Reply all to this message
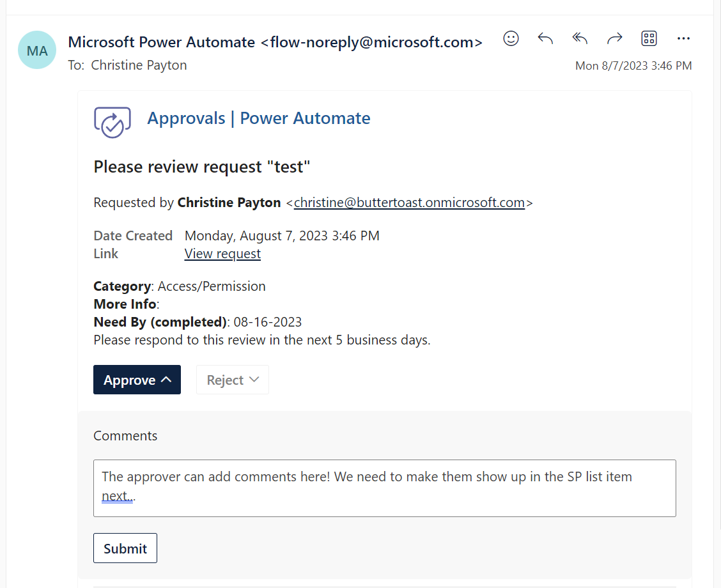721x588 pixels. point(580,38)
